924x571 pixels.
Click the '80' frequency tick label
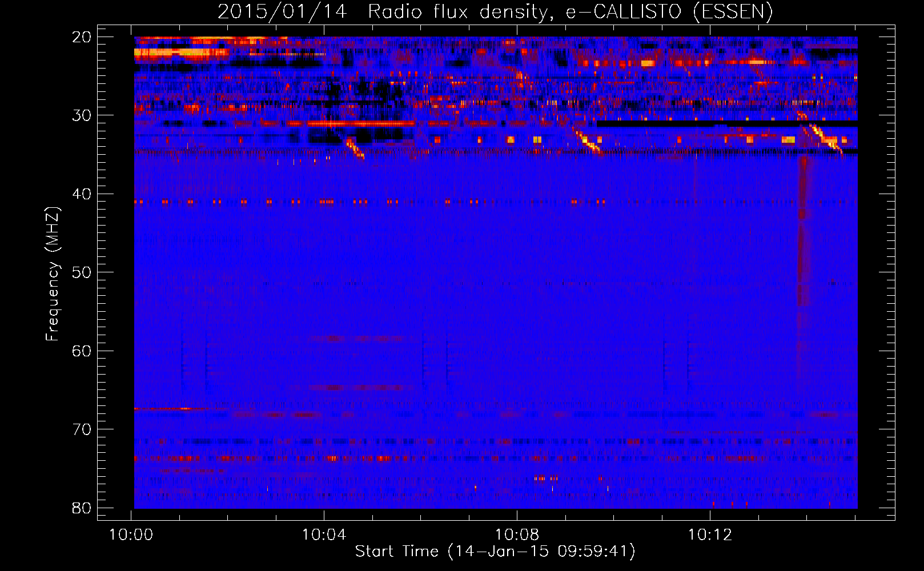tap(82, 508)
